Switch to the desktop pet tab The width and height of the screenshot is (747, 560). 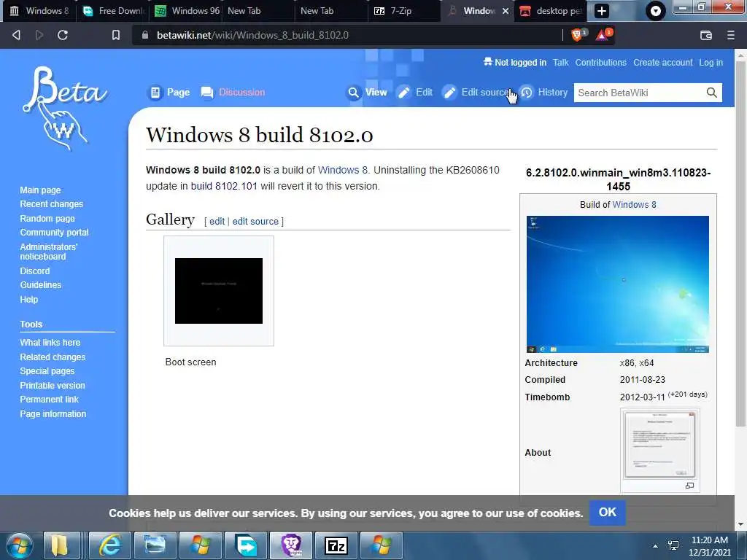pyautogui.click(x=551, y=11)
